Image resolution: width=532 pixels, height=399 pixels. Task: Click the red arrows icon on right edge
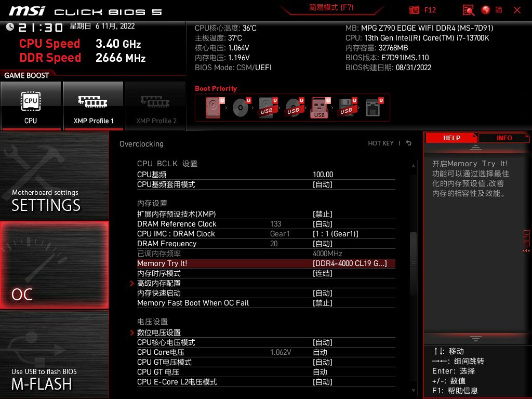[526, 251]
